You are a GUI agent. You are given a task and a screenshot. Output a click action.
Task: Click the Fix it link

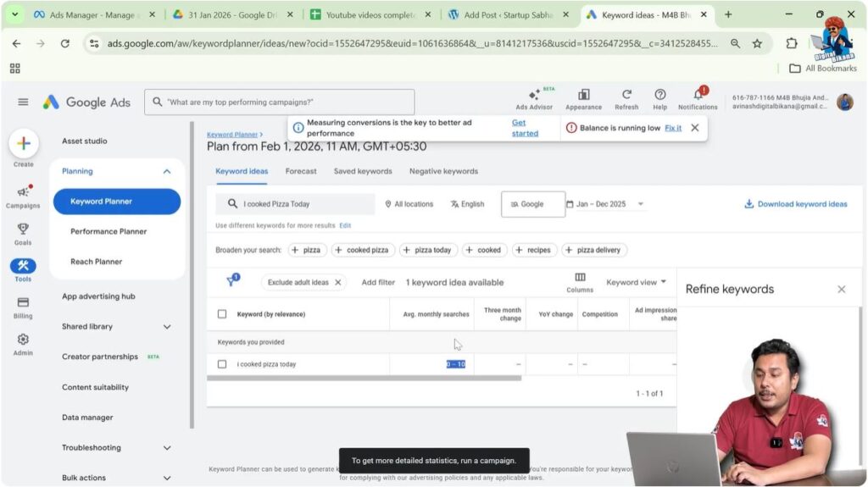[x=673, y=128]
